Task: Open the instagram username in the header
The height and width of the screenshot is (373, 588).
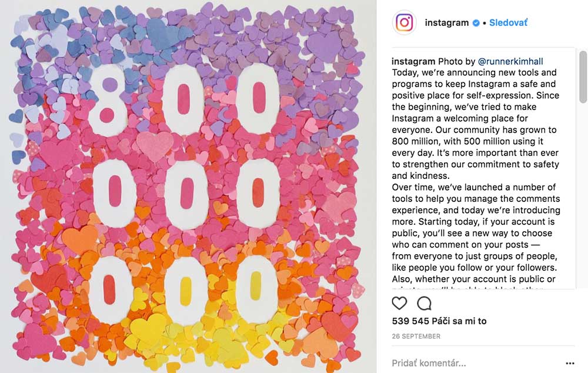Action: click(x=447, y=22)
